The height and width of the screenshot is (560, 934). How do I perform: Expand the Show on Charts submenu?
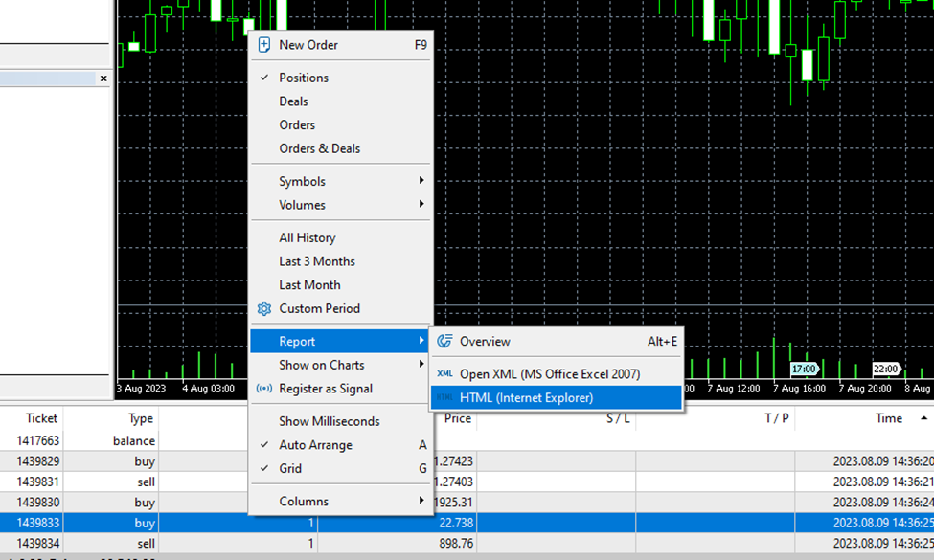[x=341, y=365]
